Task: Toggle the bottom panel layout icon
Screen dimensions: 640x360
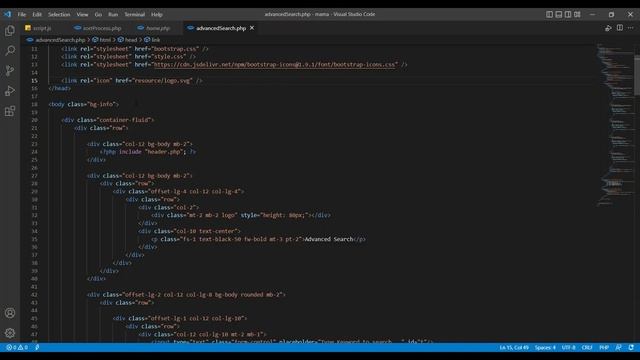Action: [559, 14]
